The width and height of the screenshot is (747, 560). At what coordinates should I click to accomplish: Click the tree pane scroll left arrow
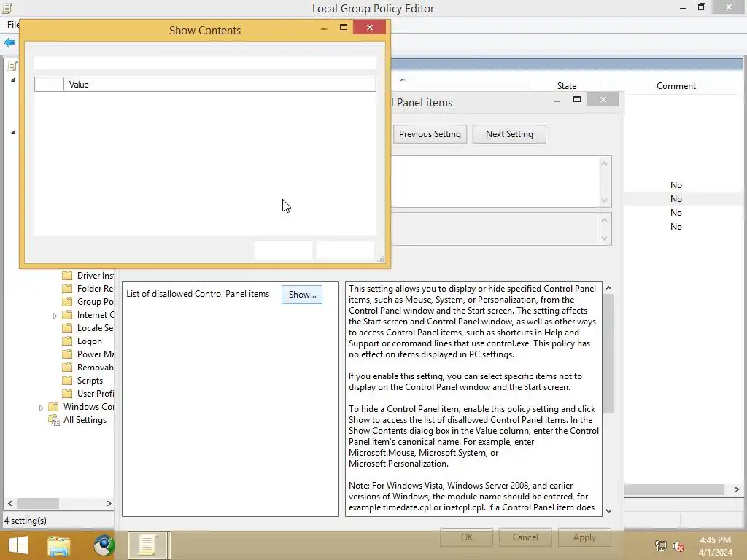pyautogui.click(x=10, y=503)
